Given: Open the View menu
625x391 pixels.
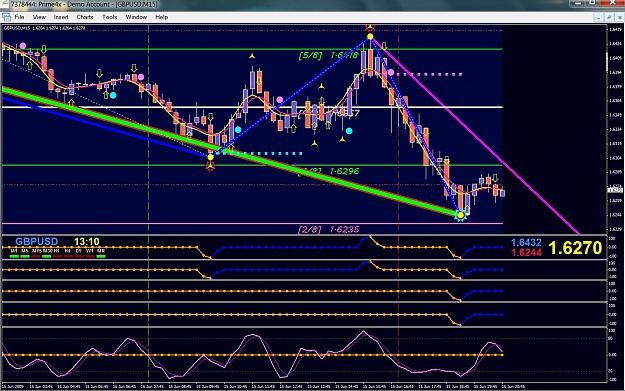Looking at the screenshot, I should [39, 17].
